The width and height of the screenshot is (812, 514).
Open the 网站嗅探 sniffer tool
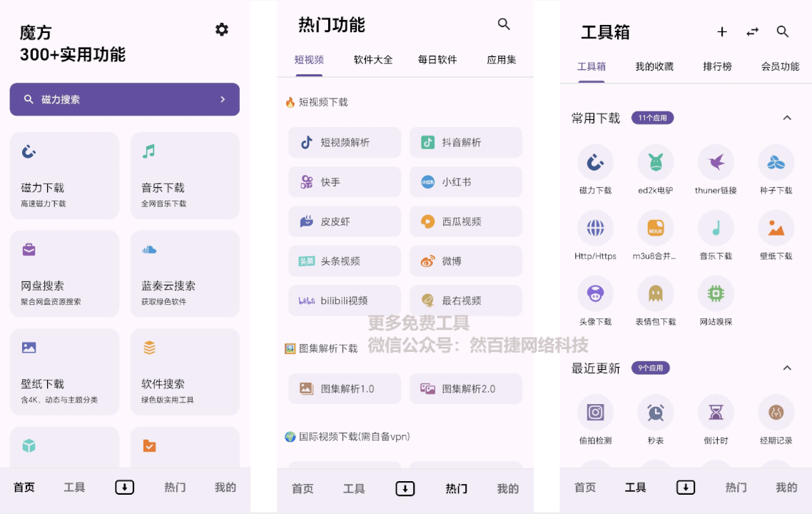click(716, 300)
